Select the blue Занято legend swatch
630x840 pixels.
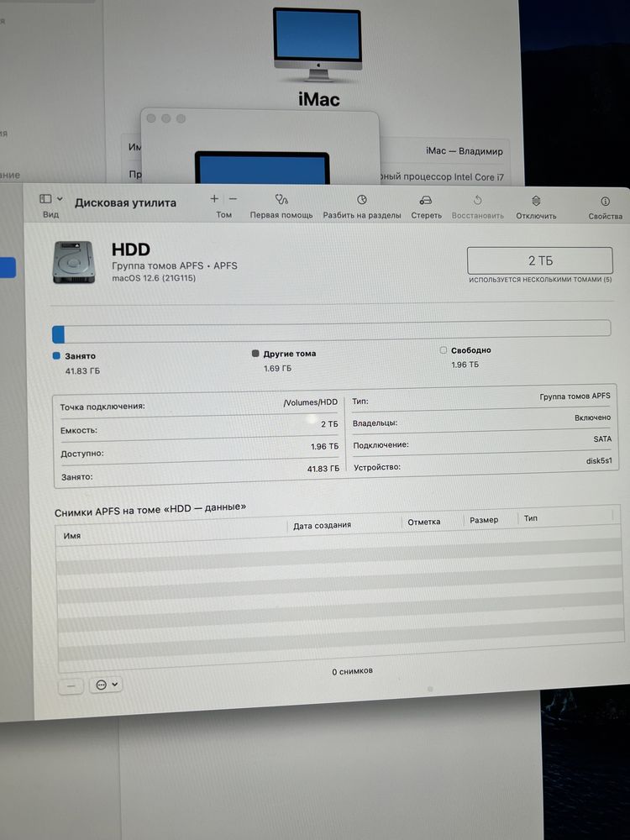coord(56,355)
